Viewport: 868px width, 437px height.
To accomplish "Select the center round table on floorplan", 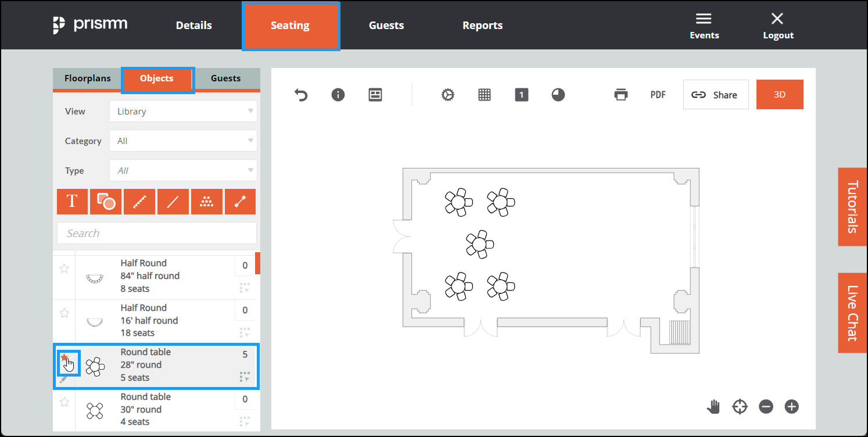I will click(x=479, y=244).
